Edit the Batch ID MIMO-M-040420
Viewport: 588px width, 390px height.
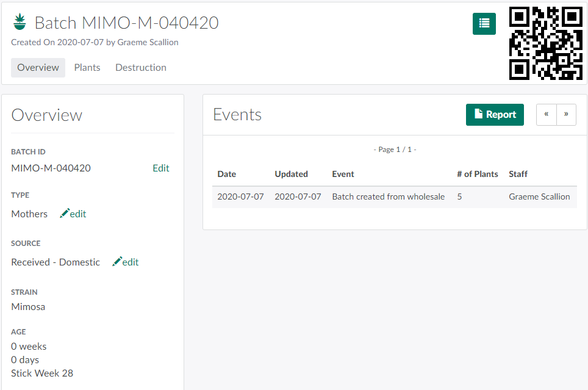tap(161, 168)
